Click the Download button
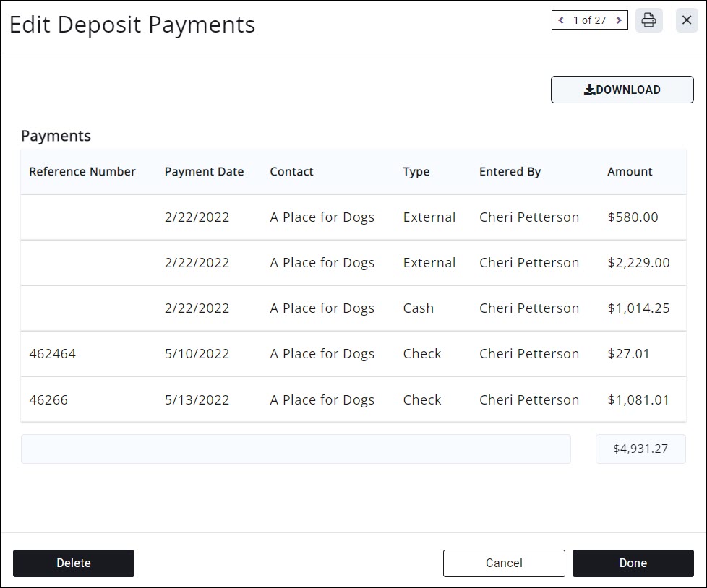 click(x=622, y=90)
